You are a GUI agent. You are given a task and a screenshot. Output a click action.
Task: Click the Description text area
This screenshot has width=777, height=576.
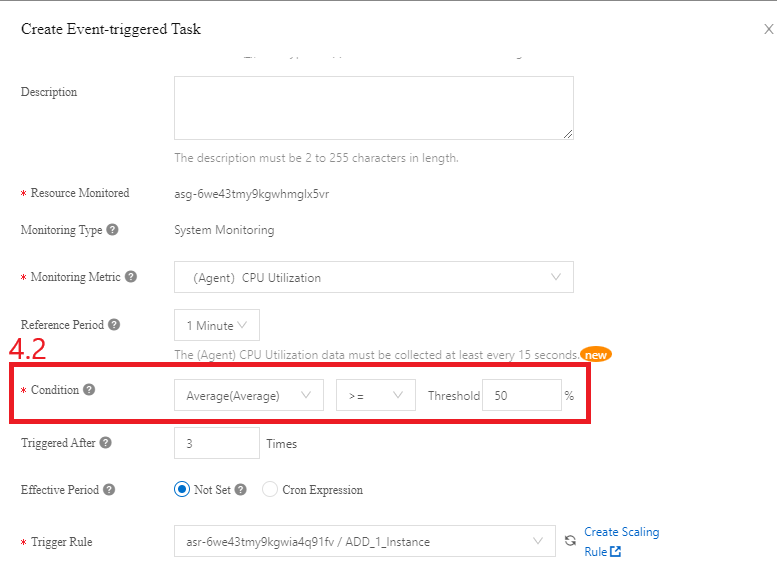pyautogui.click(x=373, y=107)
